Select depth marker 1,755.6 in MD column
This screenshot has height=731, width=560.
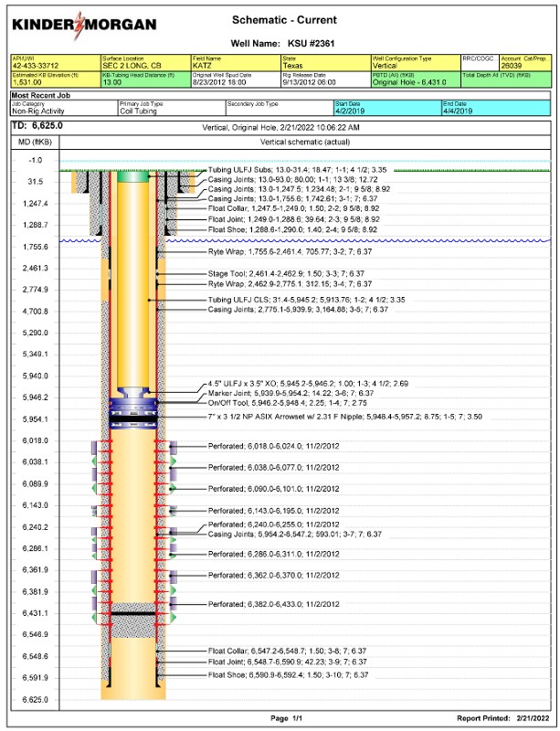click(36, 247)
